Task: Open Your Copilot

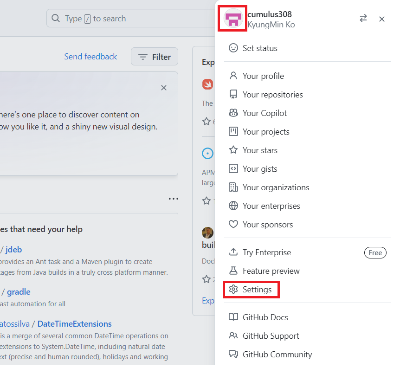Action: point(265,113)
